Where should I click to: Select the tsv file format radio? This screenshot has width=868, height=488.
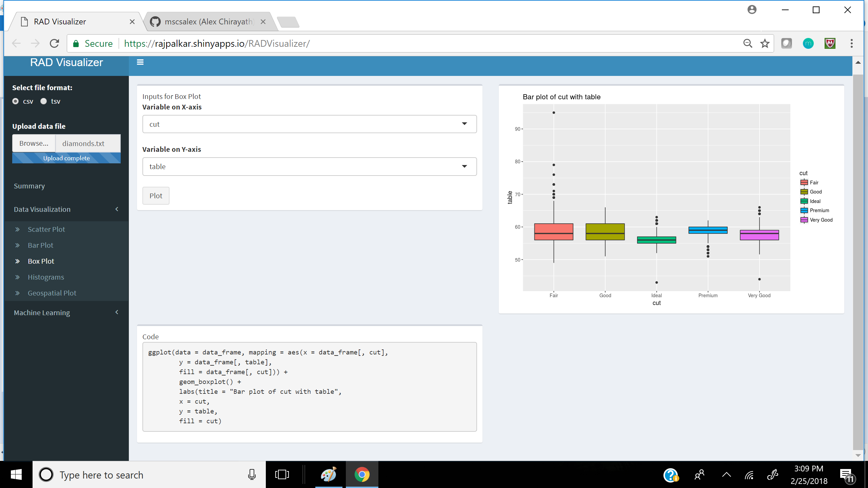coord(44,101)
